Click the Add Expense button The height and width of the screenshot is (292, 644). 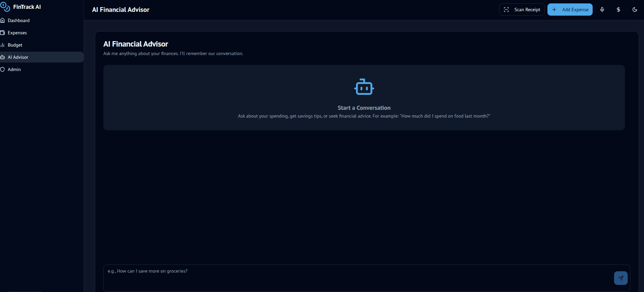(570, 10)
